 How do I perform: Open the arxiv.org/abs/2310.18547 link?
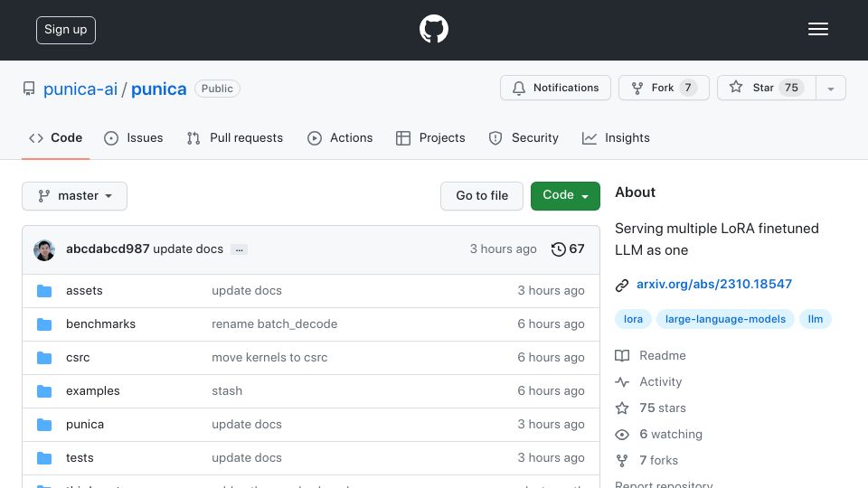[714, 284]
